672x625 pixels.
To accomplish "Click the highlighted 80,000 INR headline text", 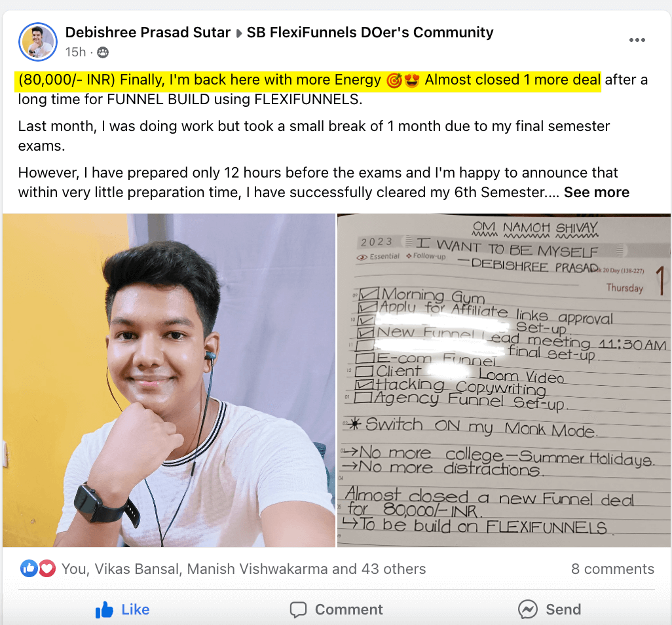I will pyautogui.click(x=308, y=80).
